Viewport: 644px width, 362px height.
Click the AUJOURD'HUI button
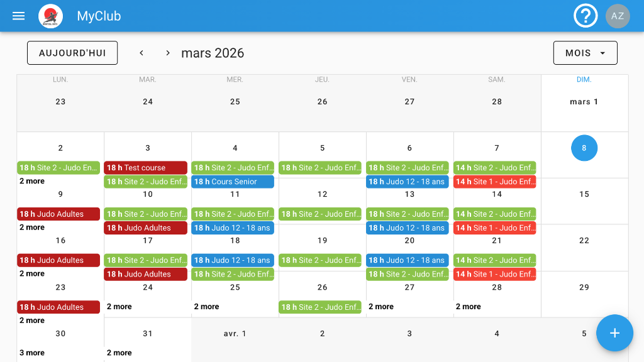pyautogui.click(x=72, y=53)
